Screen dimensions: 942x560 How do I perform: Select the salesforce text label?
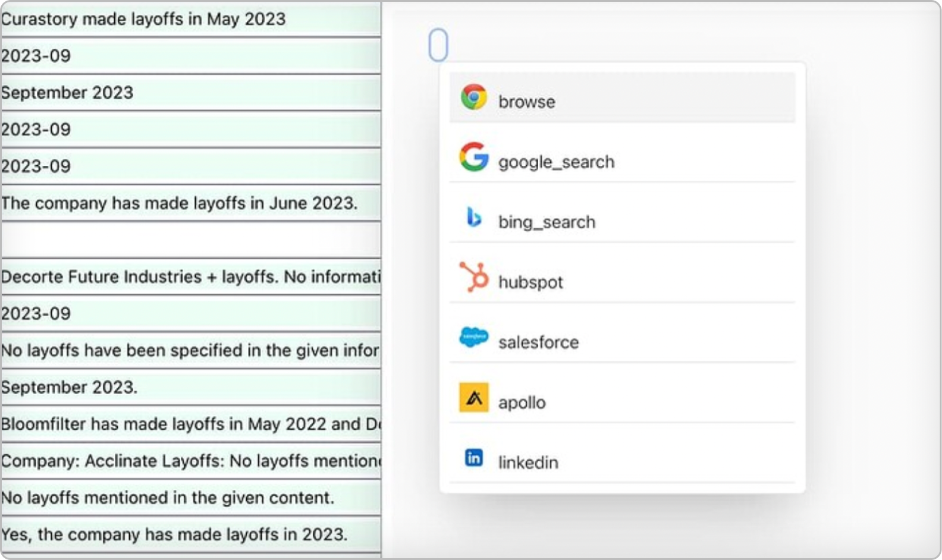tap(538, 342)
